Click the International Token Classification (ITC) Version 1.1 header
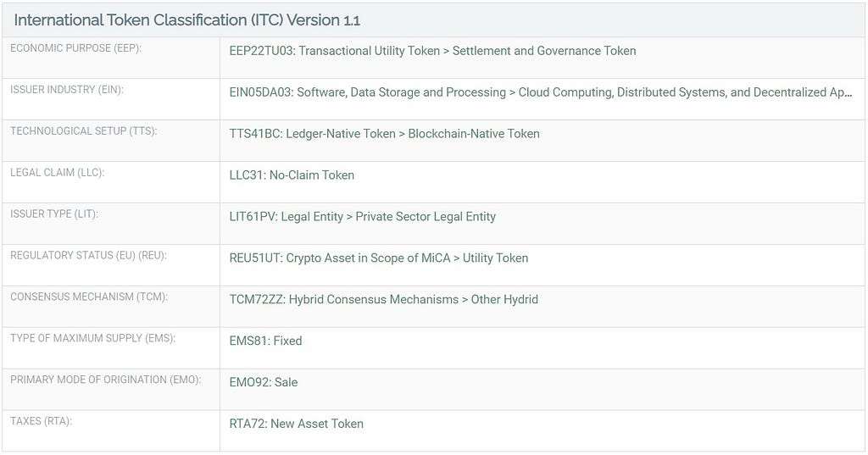Screen dimensions: 868x455 click(x=187, y=20)
